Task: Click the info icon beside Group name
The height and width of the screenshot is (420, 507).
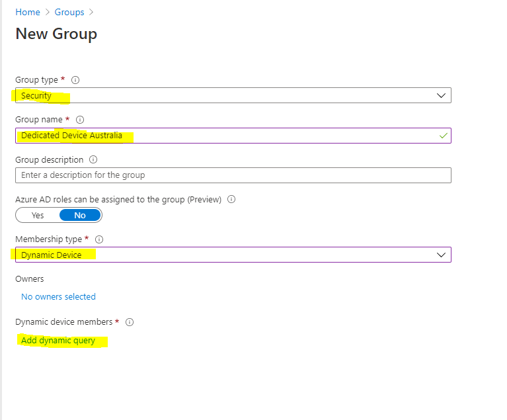Action: click(x=80, y=120)
